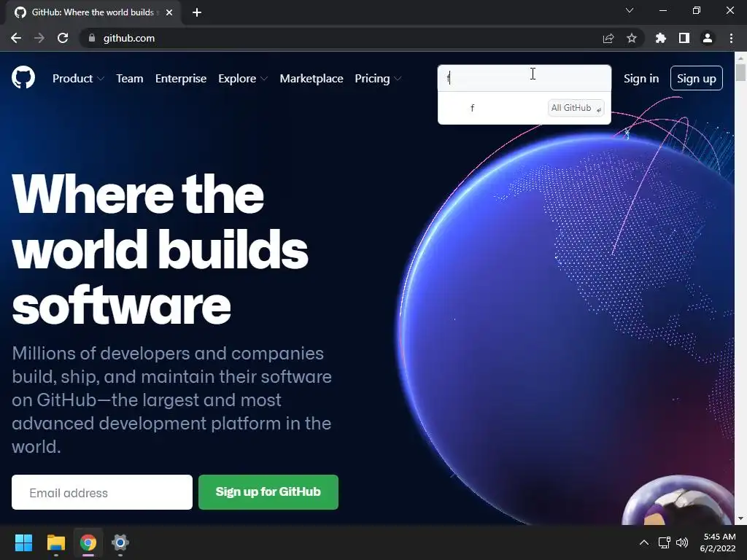Click the GitHub Octocat logo

point(23,78)
